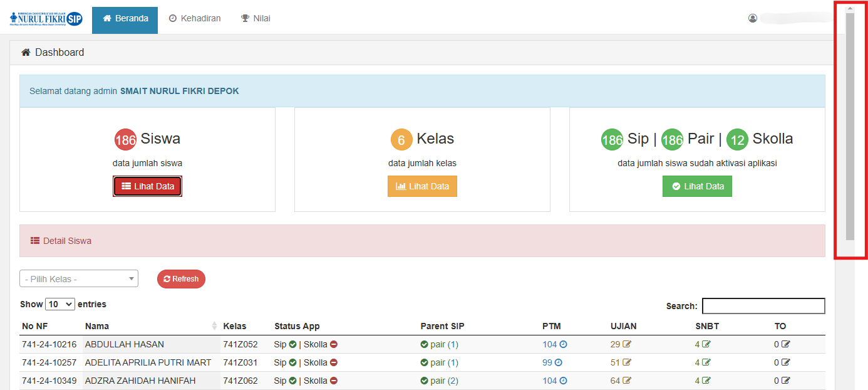Sort table by Nama column arrows
Screen dimensions: 868x390
214,326
